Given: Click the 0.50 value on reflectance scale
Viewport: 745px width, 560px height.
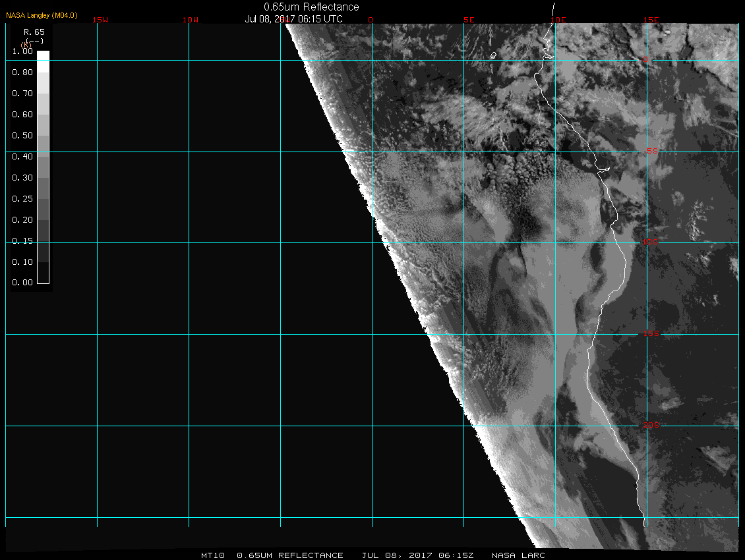Looking at the screenshot, I should click(22, 135).
